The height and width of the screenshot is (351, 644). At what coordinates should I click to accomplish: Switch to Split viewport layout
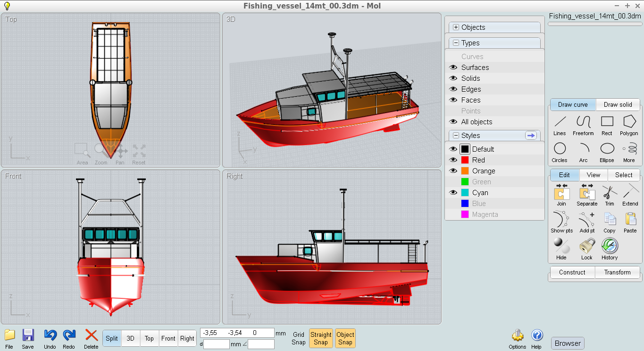point(112,338)
